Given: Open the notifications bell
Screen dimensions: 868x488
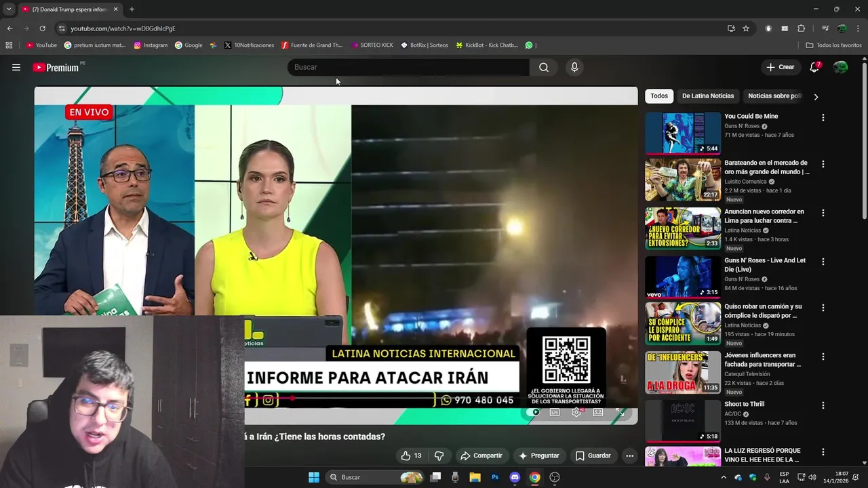Looking at the screenshot, I should 814,67.
